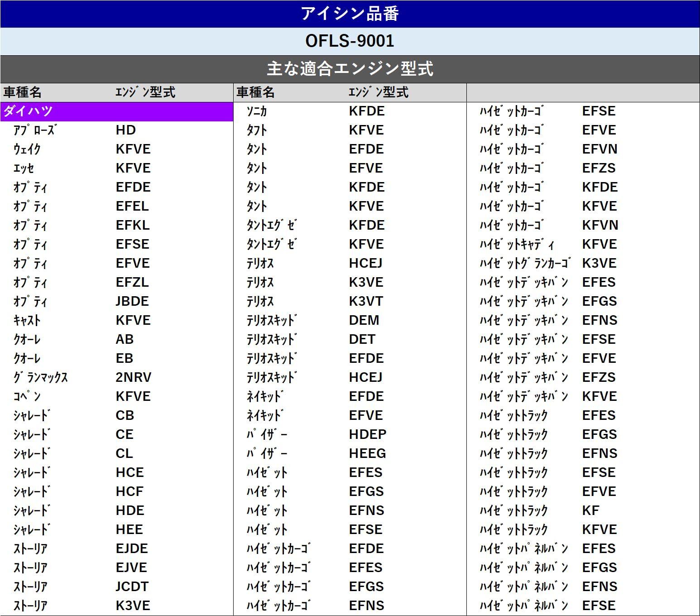This screenshot has height=616, width=700.
Task: Click the DEM engine code cell
Action: click(364, 320)
